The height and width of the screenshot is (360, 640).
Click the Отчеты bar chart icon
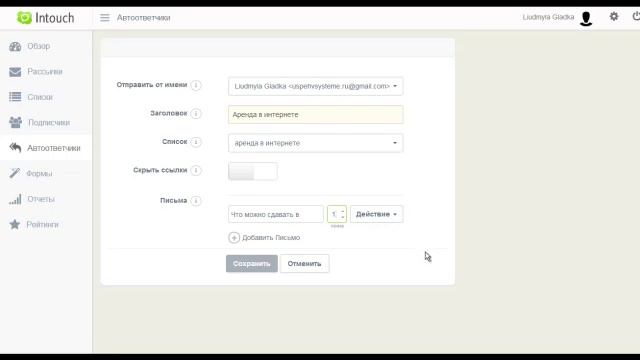pos(15,199)
